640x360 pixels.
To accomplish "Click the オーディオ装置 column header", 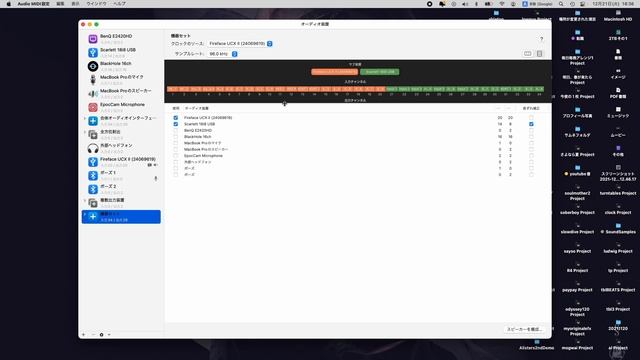I will click(x=197, y=108).
